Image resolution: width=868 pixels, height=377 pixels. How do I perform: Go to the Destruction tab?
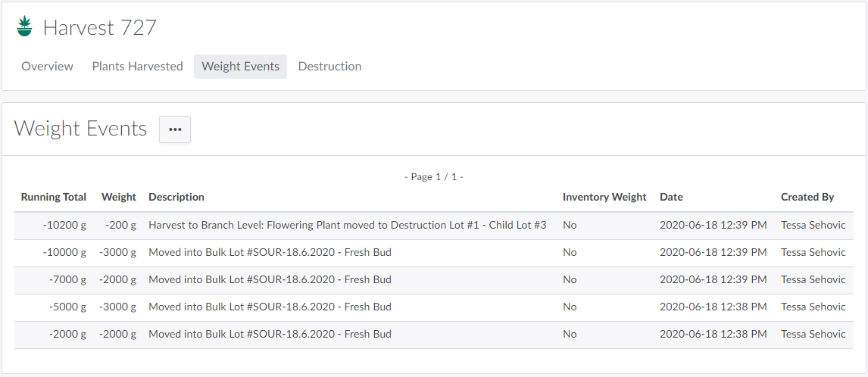tap(329, 67)
